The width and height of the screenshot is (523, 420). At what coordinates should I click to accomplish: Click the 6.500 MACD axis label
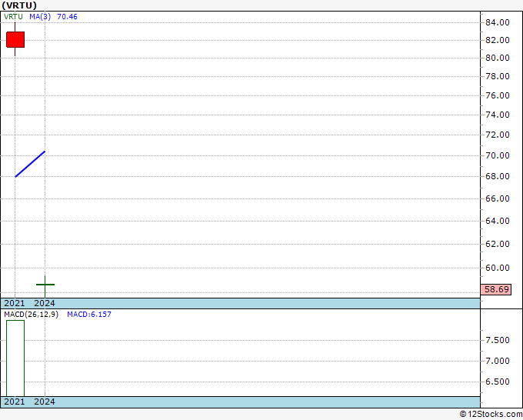[498, 382]
